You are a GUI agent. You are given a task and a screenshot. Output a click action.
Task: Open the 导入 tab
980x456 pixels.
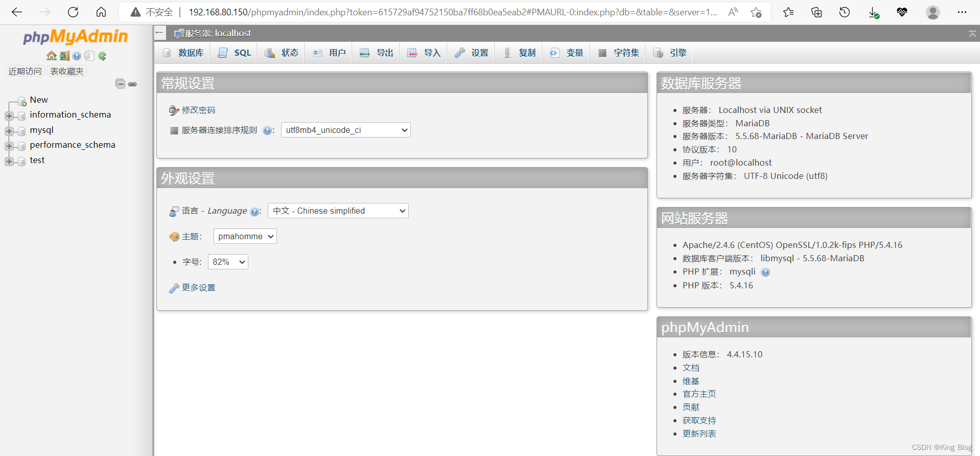424,53
